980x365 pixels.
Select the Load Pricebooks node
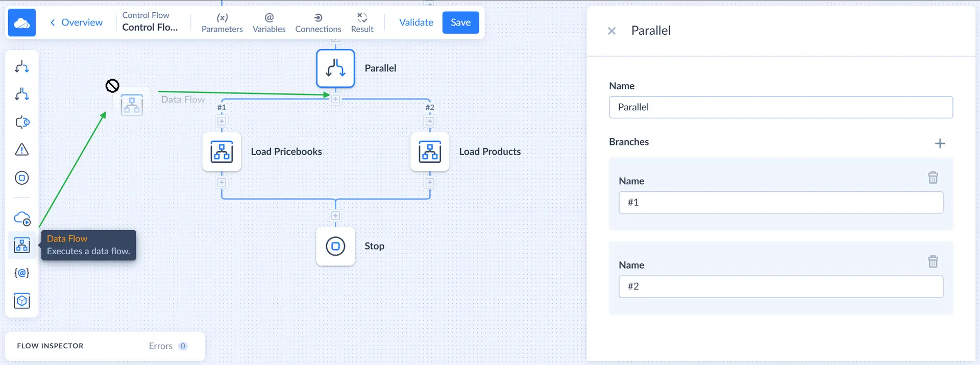click(222, 152)
